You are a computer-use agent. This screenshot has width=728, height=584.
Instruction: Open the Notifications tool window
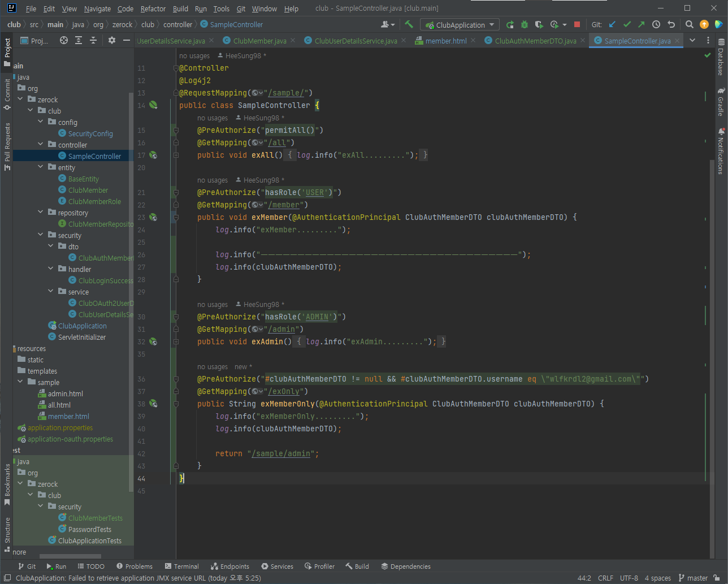[x=721, y=151]
